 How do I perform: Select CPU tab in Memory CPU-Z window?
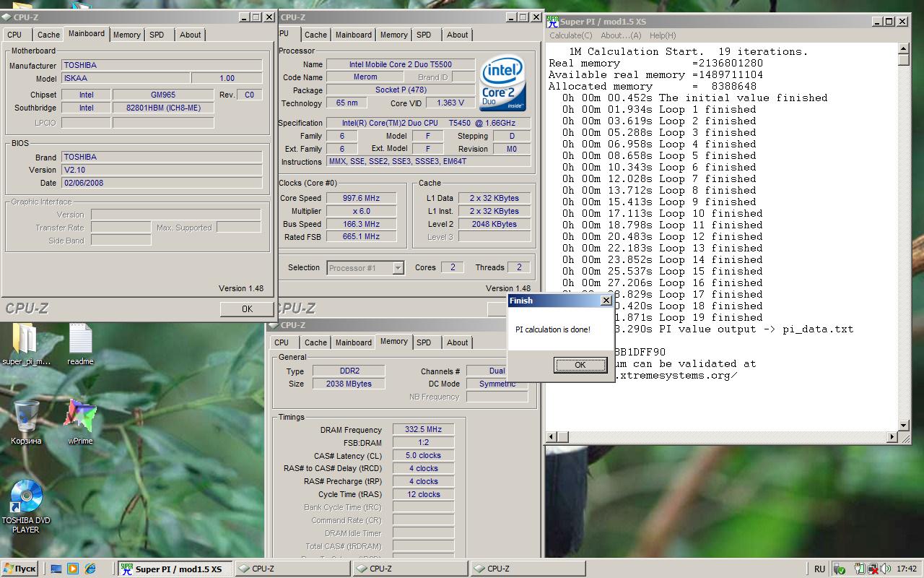point(282,342)
